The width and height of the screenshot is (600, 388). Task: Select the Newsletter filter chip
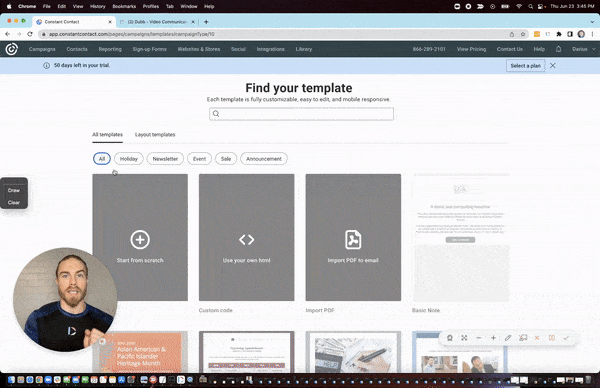(165, 159)
